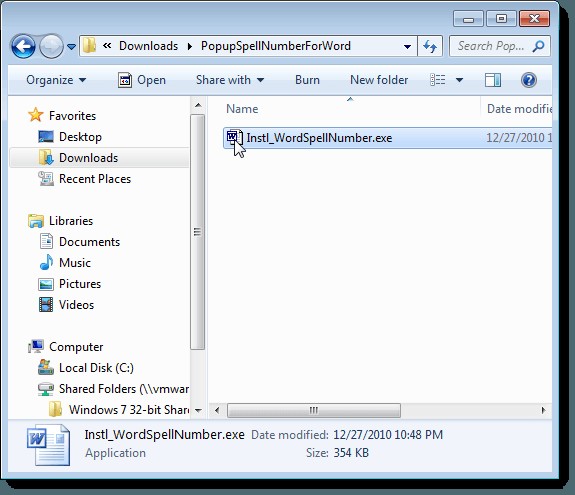Click the Forward navigation arrow

point(51,47)
